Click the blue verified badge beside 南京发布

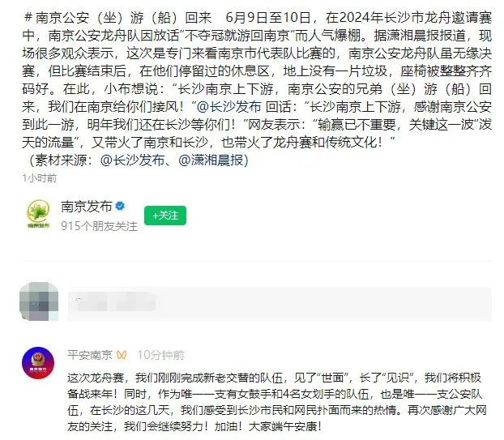click(120, 206)
